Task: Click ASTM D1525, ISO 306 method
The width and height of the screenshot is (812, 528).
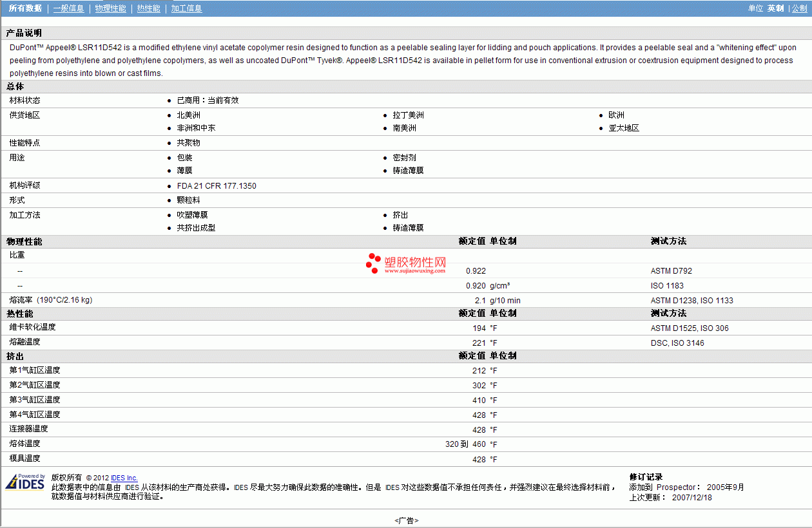Action: pyautogui.click(x=690, y=328)
